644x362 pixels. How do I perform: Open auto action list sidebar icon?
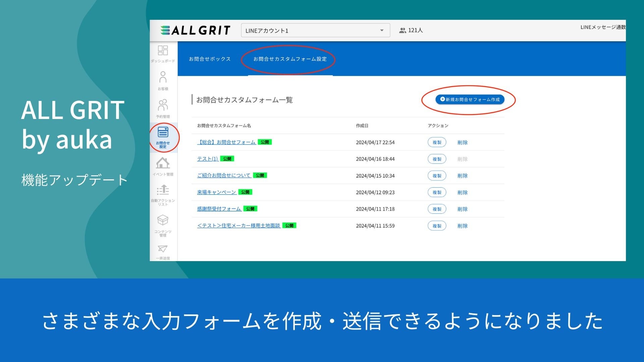(x=163, y=190)
